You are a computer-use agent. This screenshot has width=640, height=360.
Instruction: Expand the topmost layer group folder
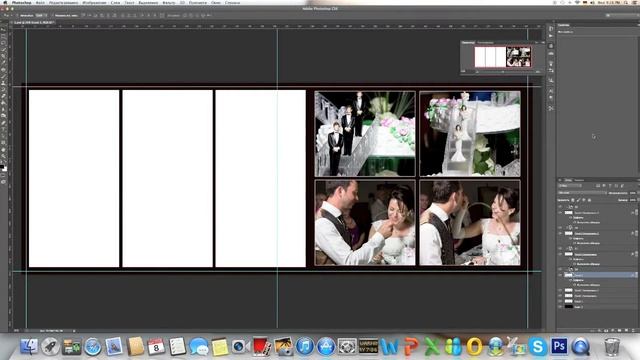click(567, 207)
